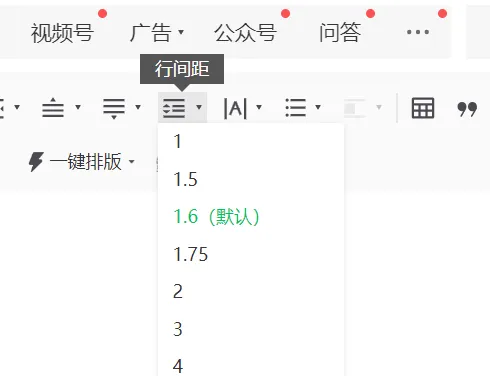Click the lightning bolt 一键排版 icon
Image resolution: width=490 pixels, height=376 pixels.
pos(36,162)
